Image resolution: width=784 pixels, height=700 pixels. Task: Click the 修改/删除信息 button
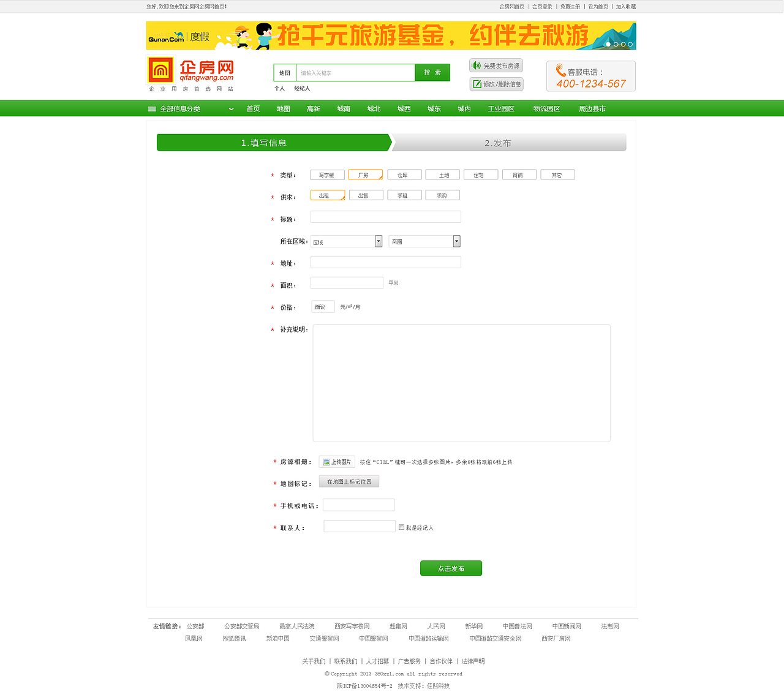click(x=497, y=84)
